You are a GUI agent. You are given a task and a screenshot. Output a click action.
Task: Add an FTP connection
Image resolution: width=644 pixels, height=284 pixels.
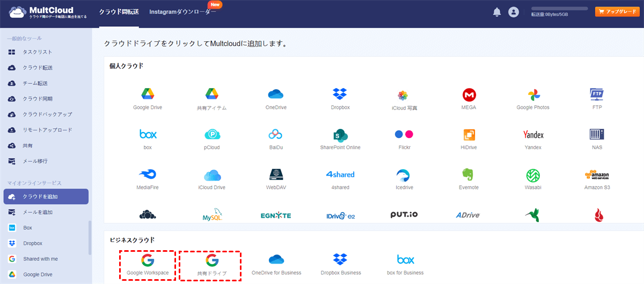(597, 99)
